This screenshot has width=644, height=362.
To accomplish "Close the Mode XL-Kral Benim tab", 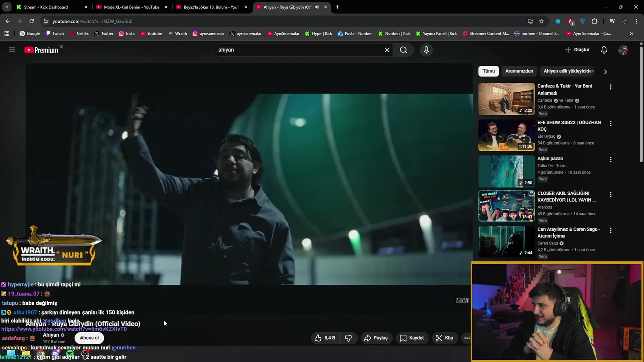I will (166, 7).
